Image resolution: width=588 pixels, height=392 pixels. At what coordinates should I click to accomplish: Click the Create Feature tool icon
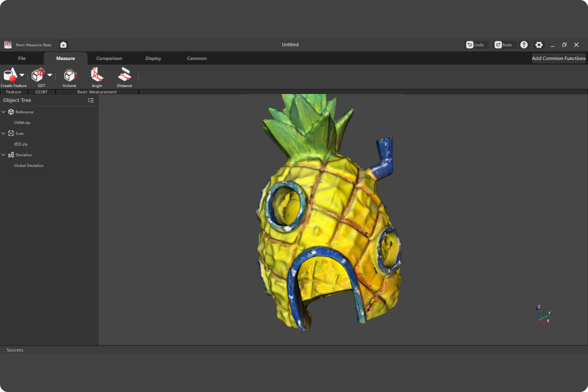click(10, 75)
